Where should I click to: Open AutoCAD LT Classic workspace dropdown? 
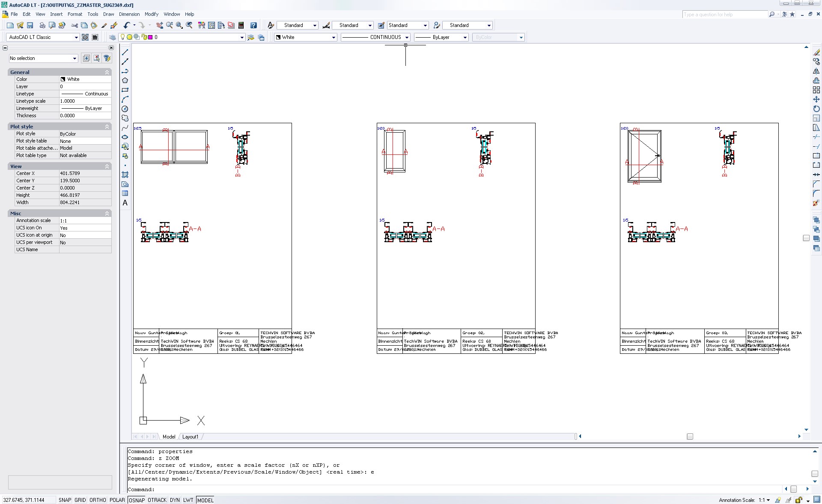point(43,37)
